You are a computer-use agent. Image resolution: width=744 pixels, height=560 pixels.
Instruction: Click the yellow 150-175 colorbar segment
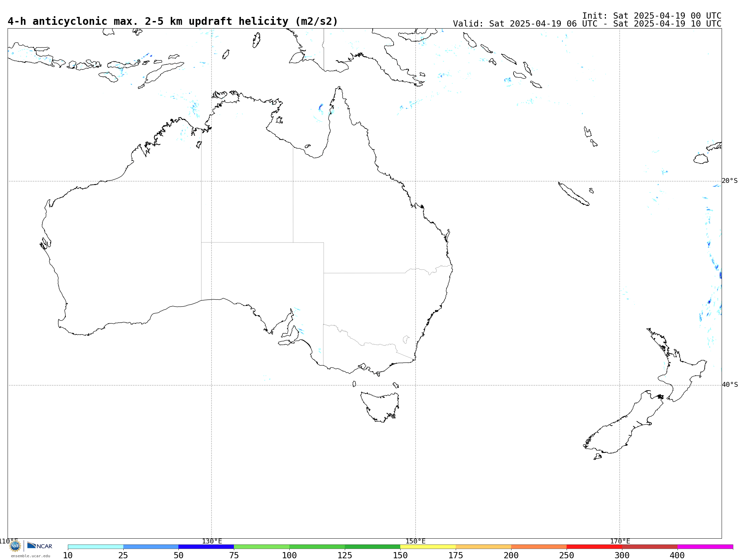click(x=428, y=547)
